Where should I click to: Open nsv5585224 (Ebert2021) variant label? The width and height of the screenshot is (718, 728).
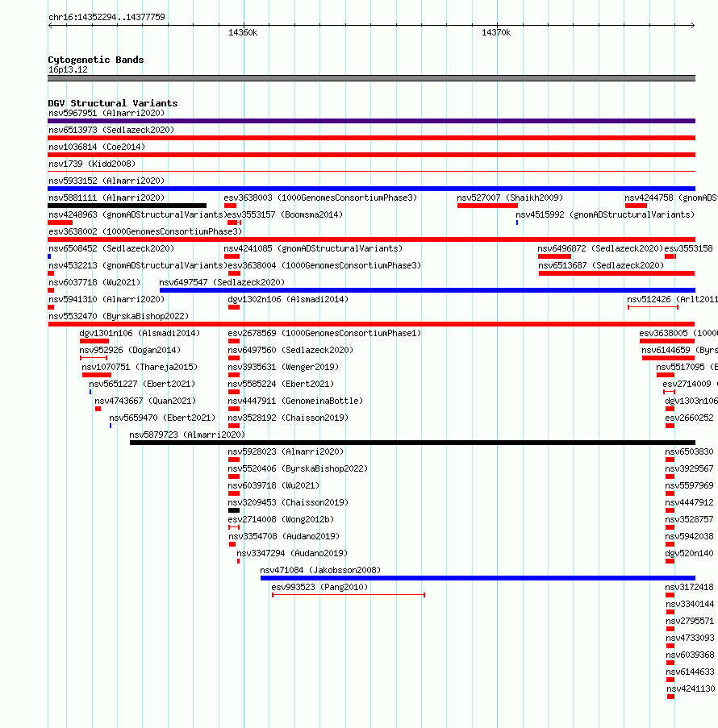(281, 385)
